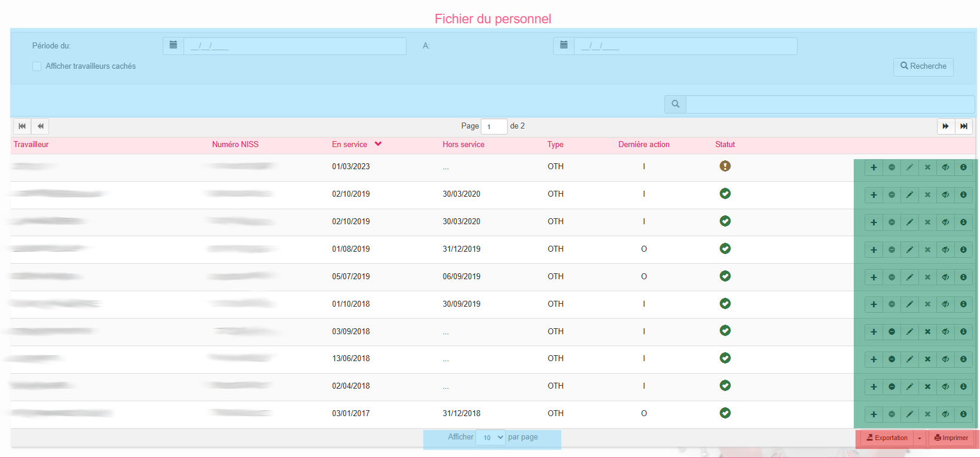Click the info icon in the 05/07/2019 row
This screenshot has width=980, height=458.
963,277
